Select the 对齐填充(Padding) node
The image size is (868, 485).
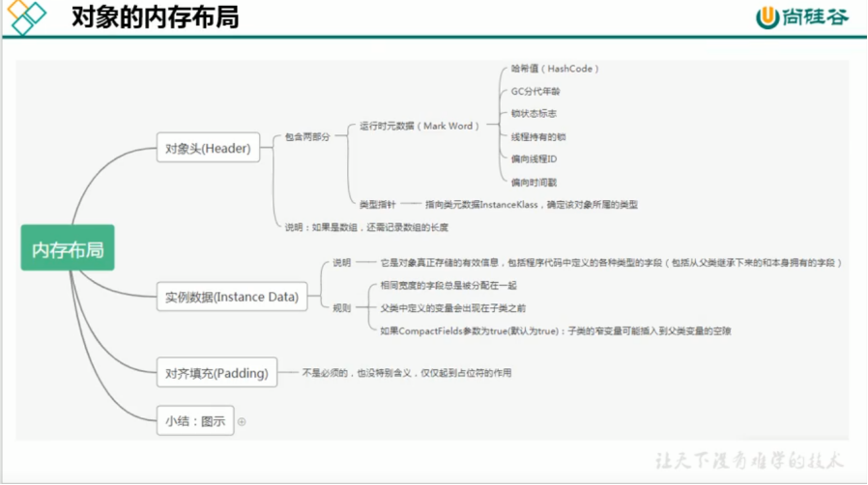pos(217,373)
